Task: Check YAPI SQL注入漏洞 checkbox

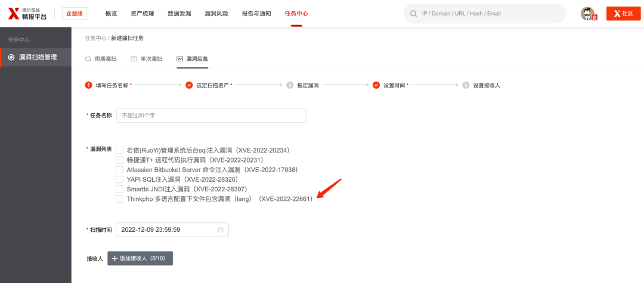Action: tap(119, 179)
